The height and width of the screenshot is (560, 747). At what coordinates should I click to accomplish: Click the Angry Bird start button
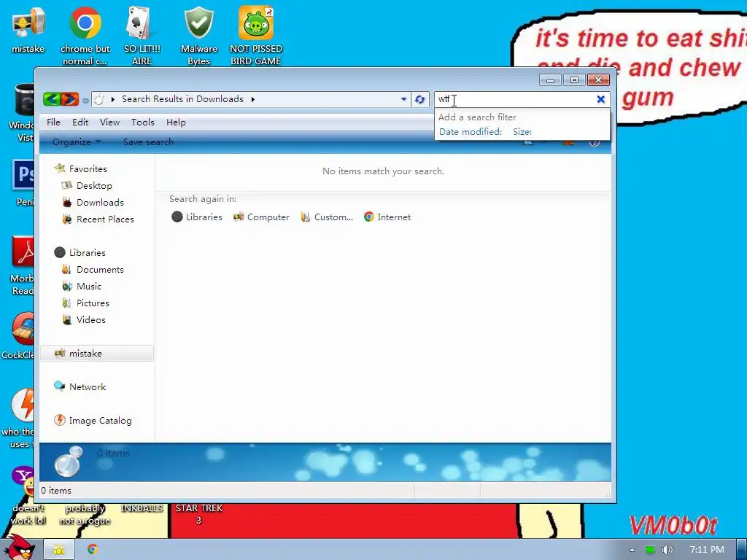click(19, 547)
